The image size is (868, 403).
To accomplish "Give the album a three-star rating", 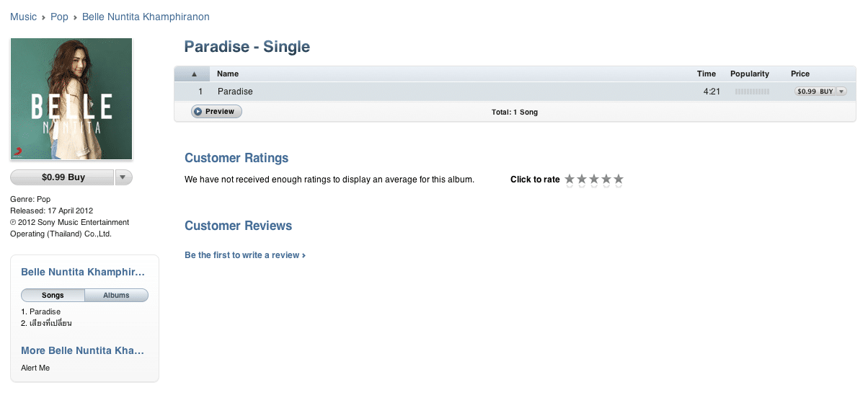I will pos(594,180).
